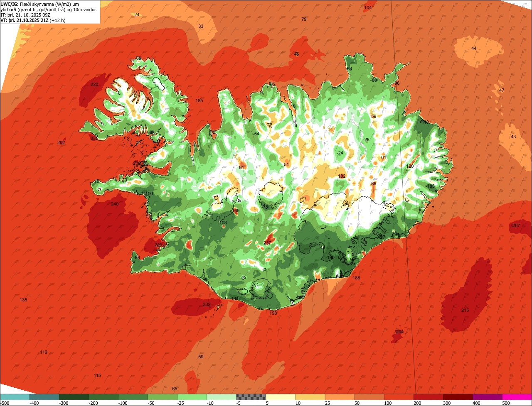Click the IT initial time line 09Z
Image resolution: width=532 pixels, height=406 pixels.
tap(26, 15)
